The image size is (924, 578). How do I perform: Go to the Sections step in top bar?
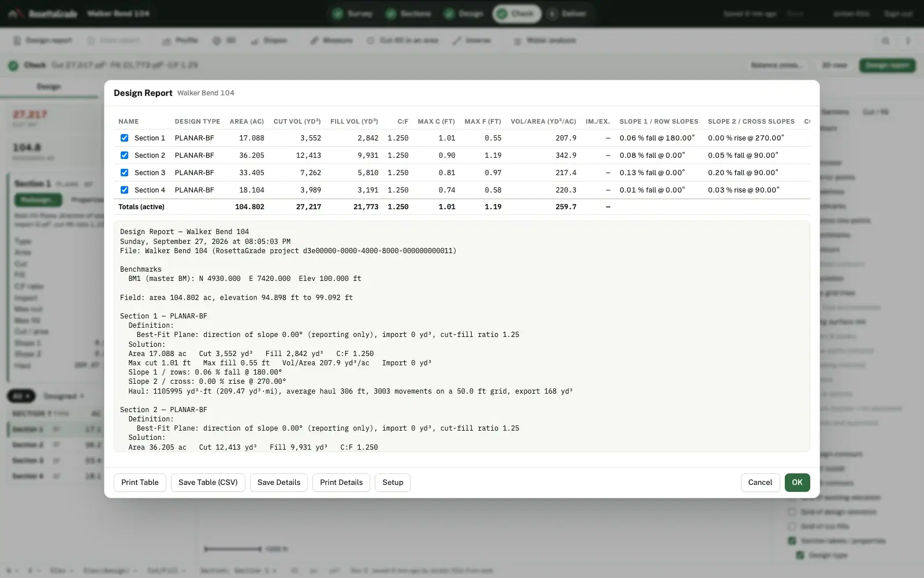point(408,13)
